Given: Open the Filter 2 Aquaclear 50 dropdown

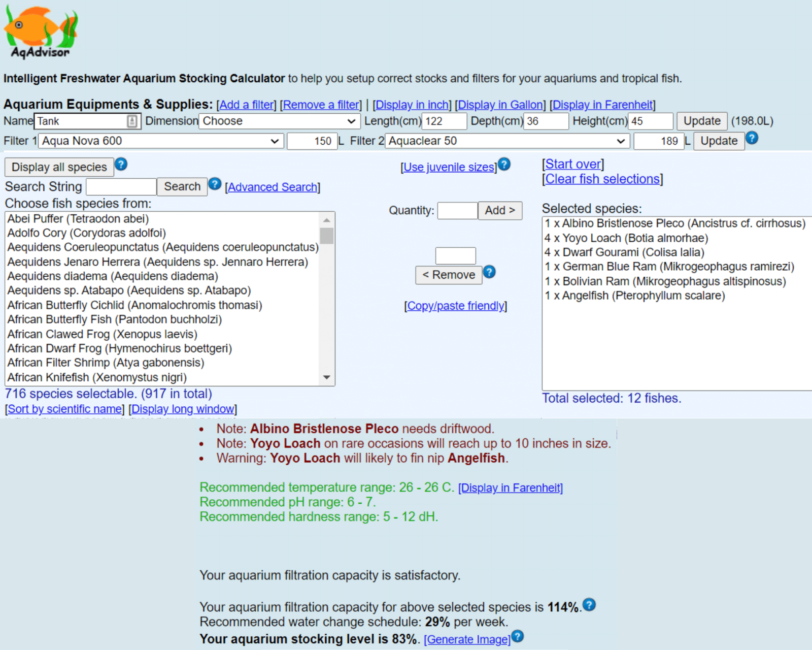Looking at the screenshot, I should pyautogui.click(x=507, y=141).
